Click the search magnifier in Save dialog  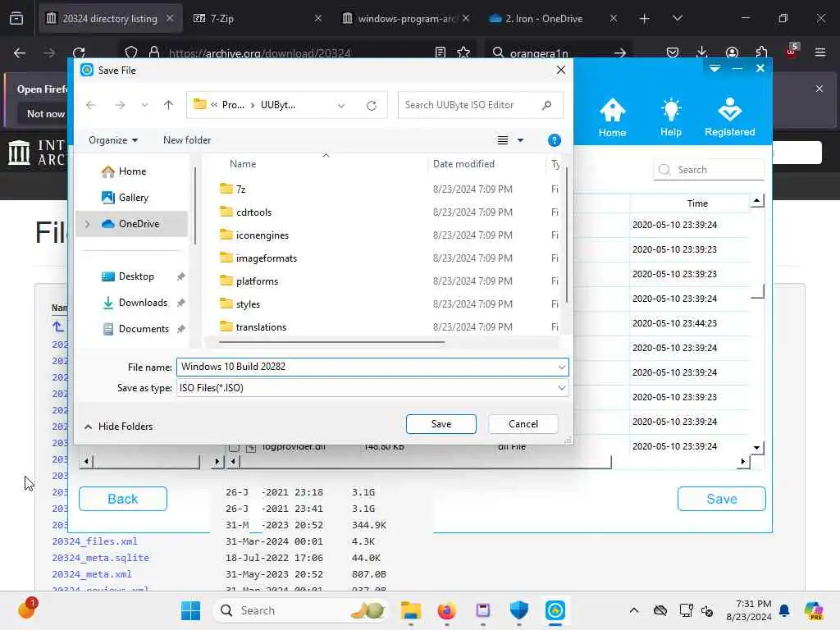(x=546, y=105)
